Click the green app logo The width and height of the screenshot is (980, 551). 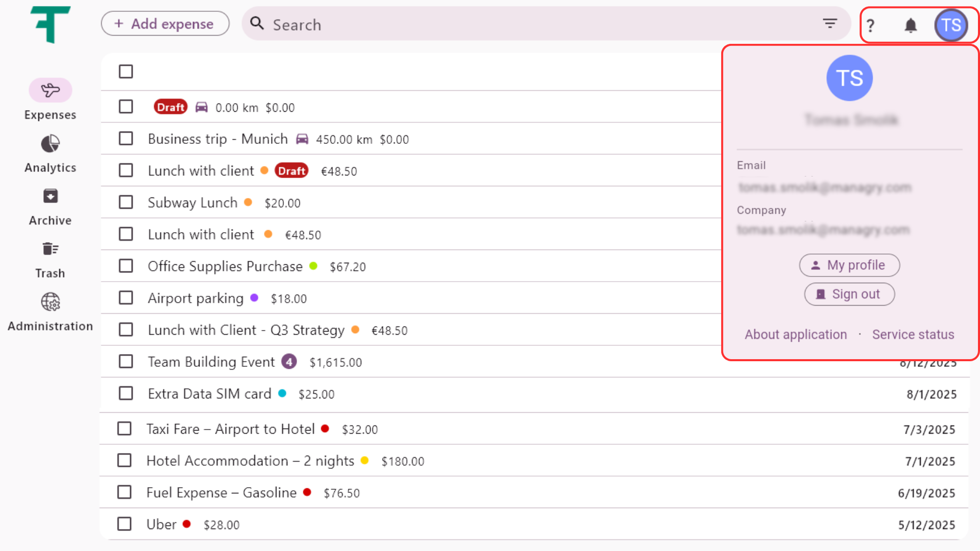(50, 24)
